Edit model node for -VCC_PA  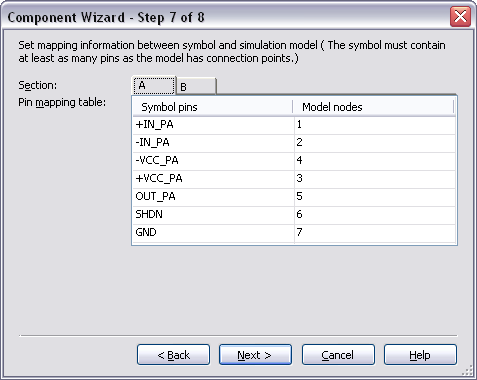tap(375, 161)
